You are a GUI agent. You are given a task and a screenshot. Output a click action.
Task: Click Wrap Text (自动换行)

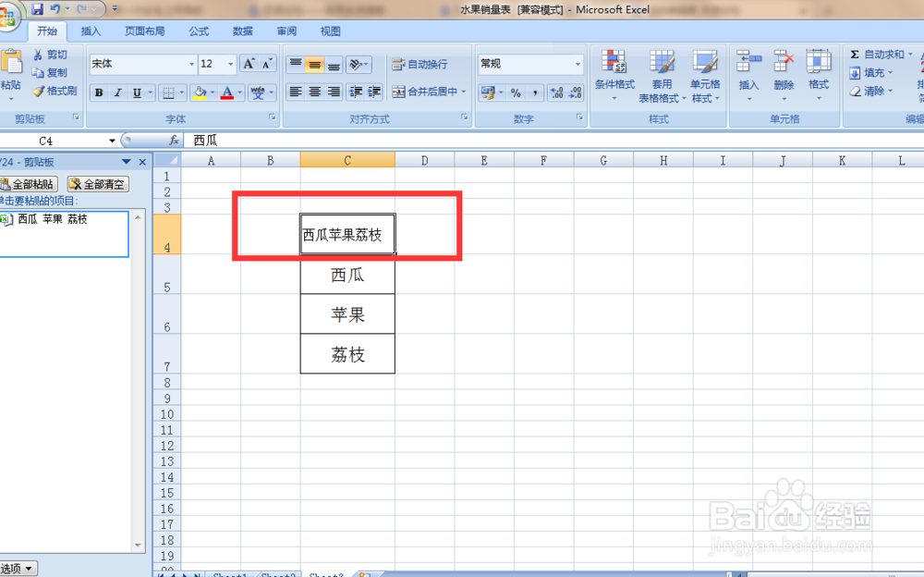pyautogui.click(x=419, y=64)
